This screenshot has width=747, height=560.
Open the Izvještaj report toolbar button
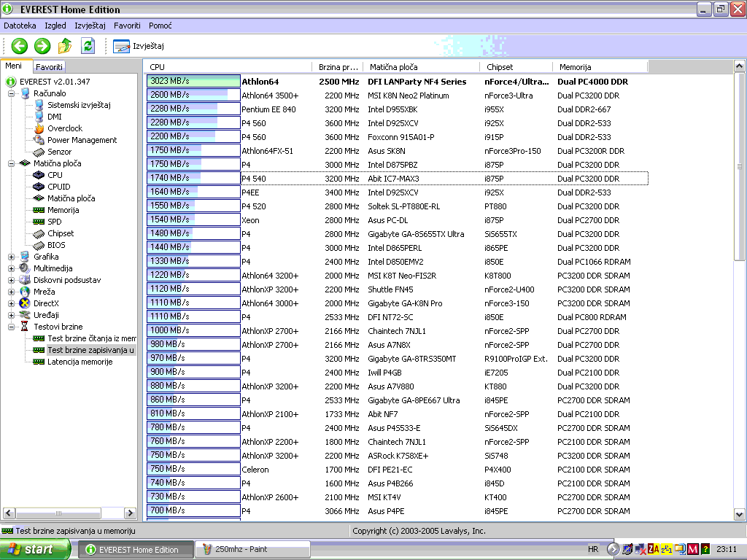coord(139,46)
